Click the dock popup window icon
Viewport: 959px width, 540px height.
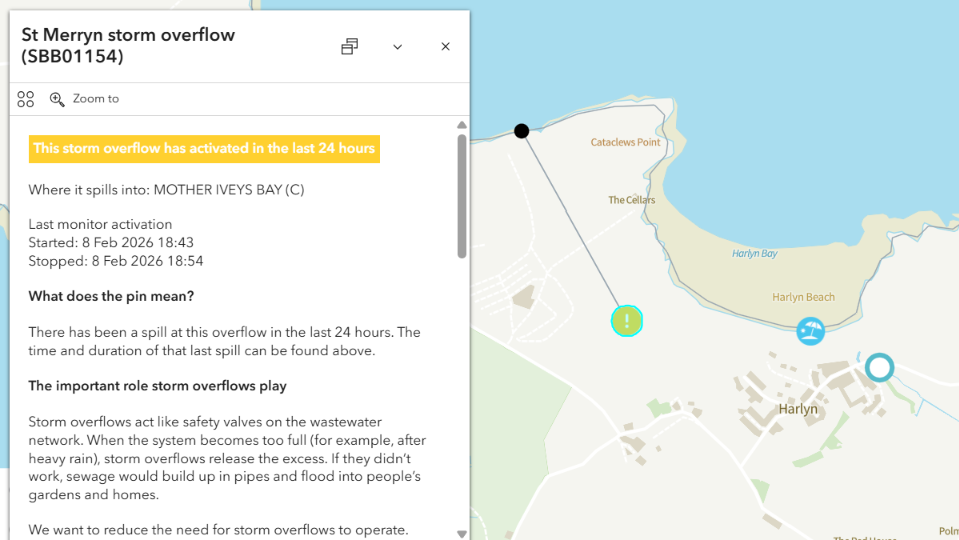[349, 47]
